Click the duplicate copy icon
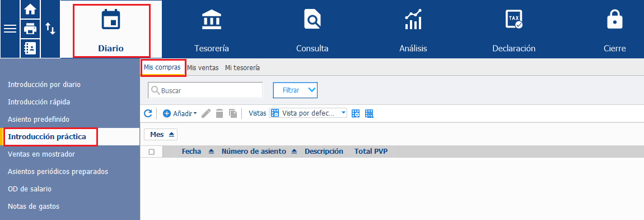This screenshot has width=644, height=220. tap(234, 113)
